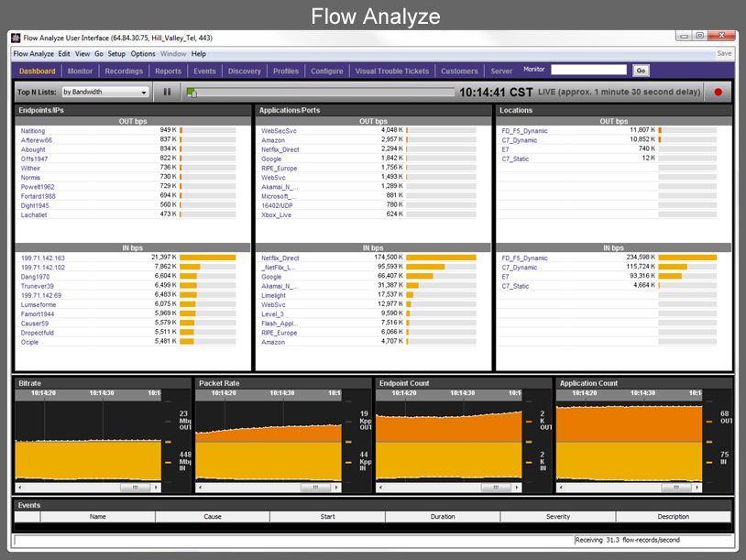The image size is (746, 560).
Task: Pause the live data playback
Action: click(167, 92)
